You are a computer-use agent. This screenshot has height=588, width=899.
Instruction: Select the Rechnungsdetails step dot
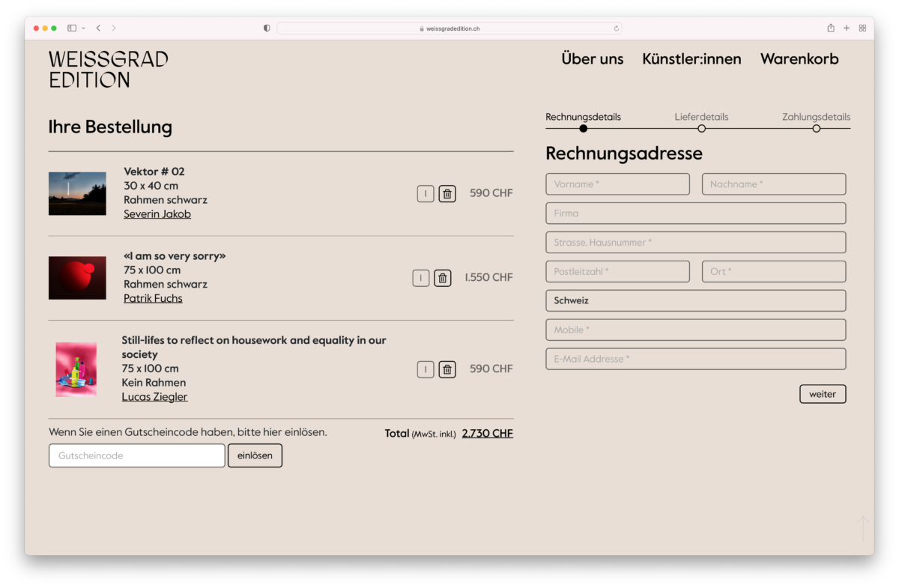(x=584, y=129)
